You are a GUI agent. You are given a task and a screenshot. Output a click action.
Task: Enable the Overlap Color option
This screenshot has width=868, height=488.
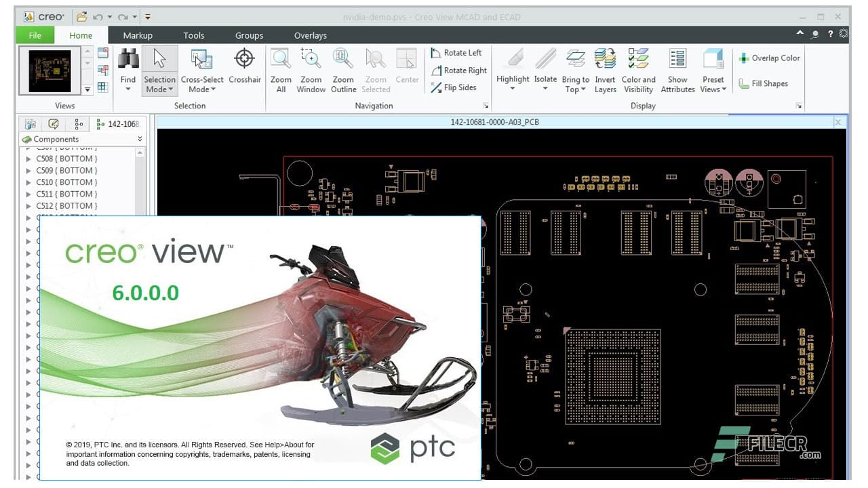click(769, 58)
